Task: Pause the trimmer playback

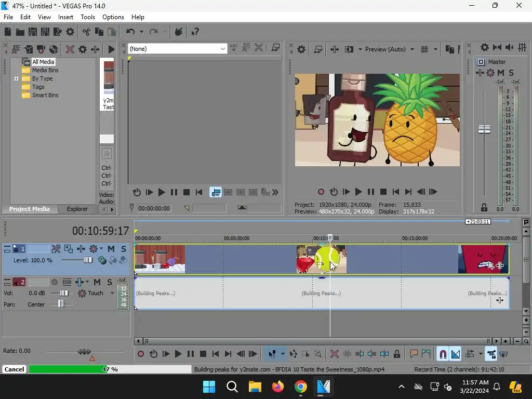Action: point(174,192)
